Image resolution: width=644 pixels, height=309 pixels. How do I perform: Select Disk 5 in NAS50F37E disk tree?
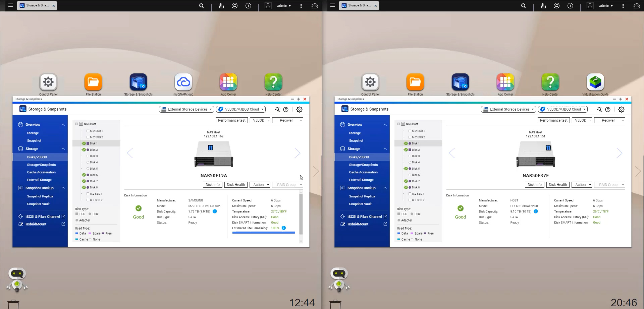(x=416, y=169)
